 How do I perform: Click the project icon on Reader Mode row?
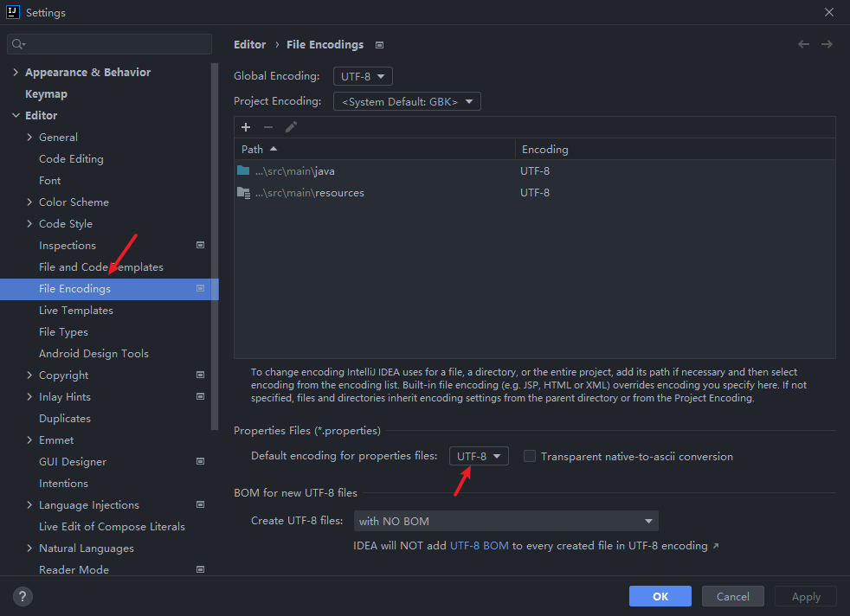point(200,569)
